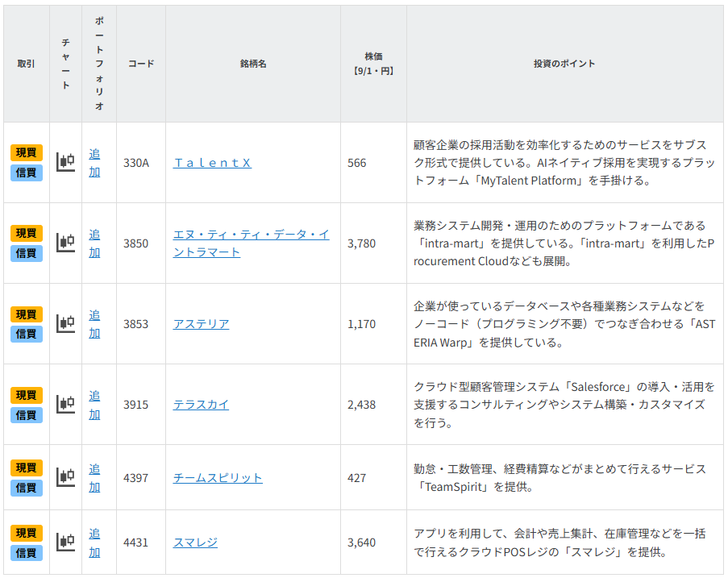Click 現買 button for アステリア
The height and width of the screenshot is (582, 728).
(27, 314)
